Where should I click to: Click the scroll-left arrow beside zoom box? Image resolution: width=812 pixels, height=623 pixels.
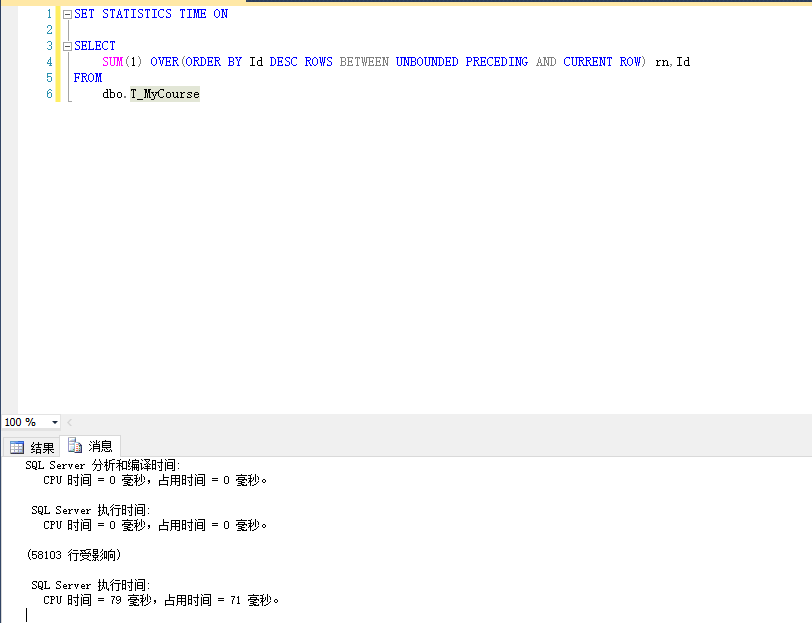pos(69,423)
